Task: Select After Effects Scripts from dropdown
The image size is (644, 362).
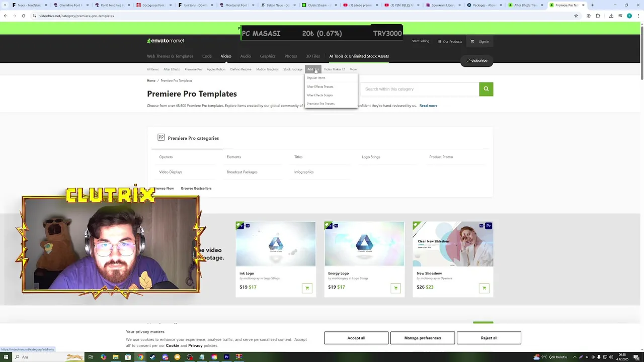Action: point(319,95)
